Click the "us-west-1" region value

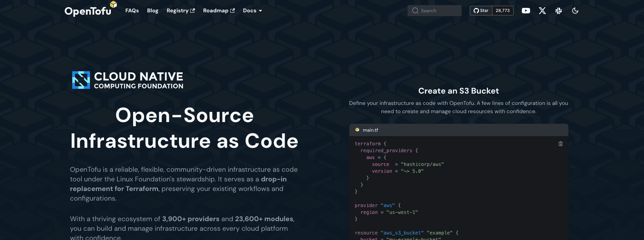pyautogui.click(x=402, y=212)
